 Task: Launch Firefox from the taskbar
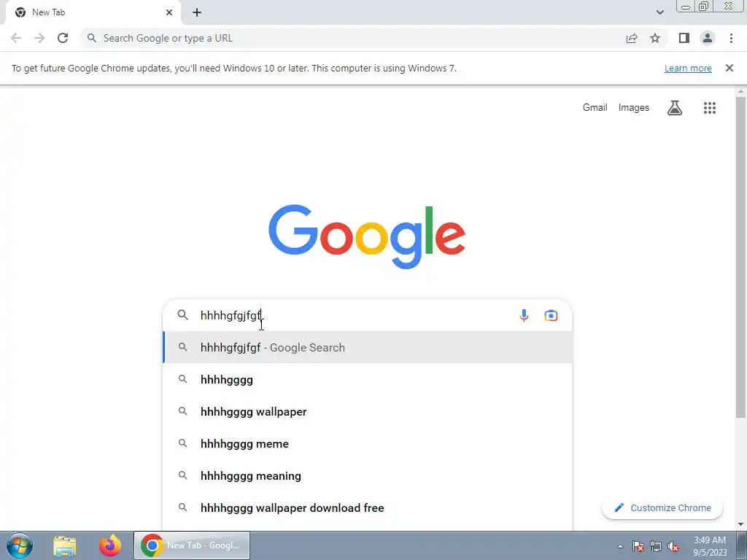[110, 545]
